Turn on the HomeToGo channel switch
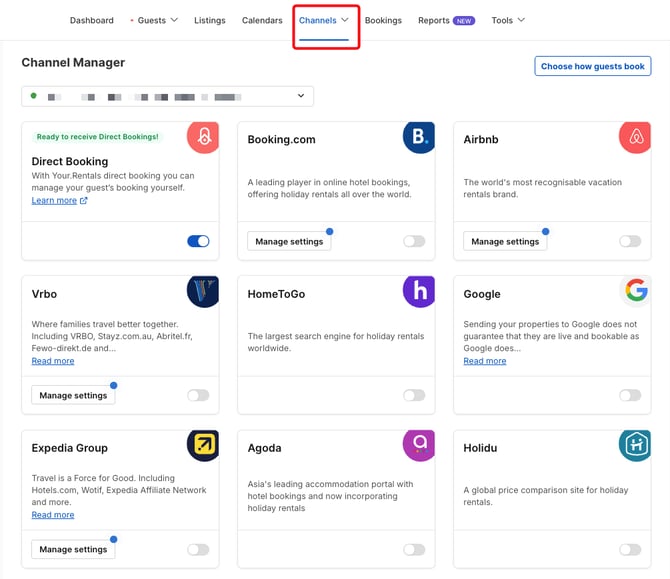The image size is (670, 579). tap(414, 395)
